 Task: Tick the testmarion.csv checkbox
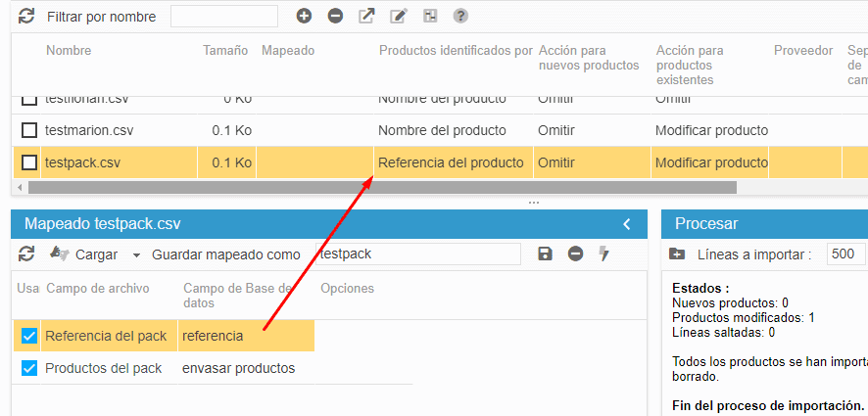click(29, 130)
